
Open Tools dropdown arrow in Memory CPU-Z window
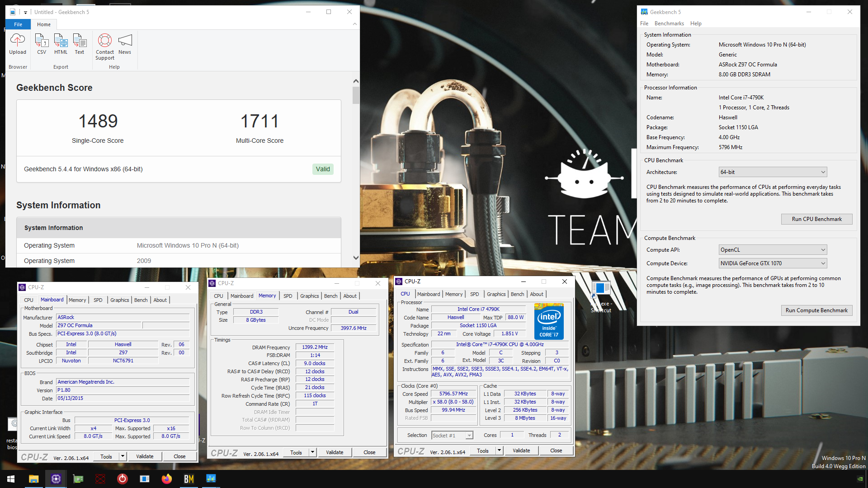(312, 452)
